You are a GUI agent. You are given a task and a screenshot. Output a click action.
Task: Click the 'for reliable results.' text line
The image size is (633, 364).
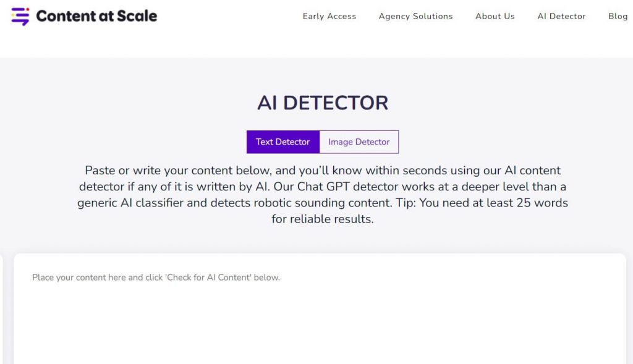coord(323,219)
